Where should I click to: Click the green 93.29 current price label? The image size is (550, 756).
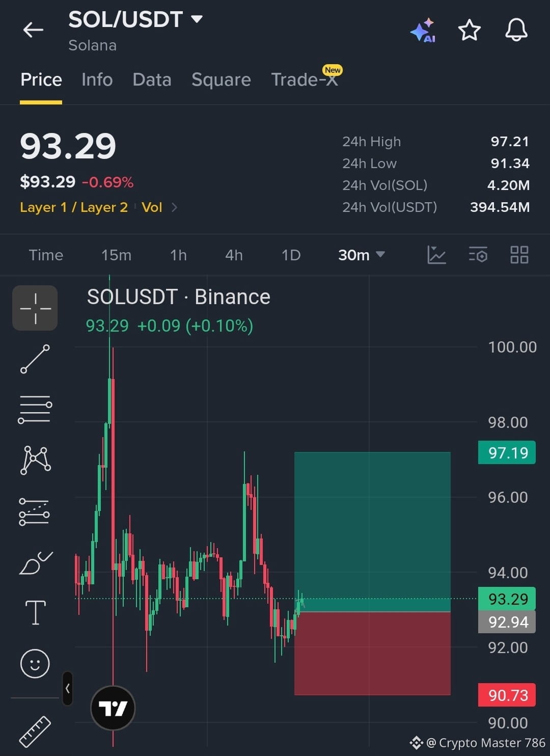(x=507, y=599)
